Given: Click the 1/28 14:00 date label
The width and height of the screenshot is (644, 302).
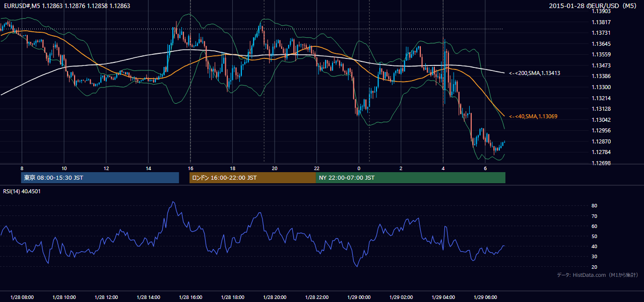Looking at the screenshot, I should [148, 297].
